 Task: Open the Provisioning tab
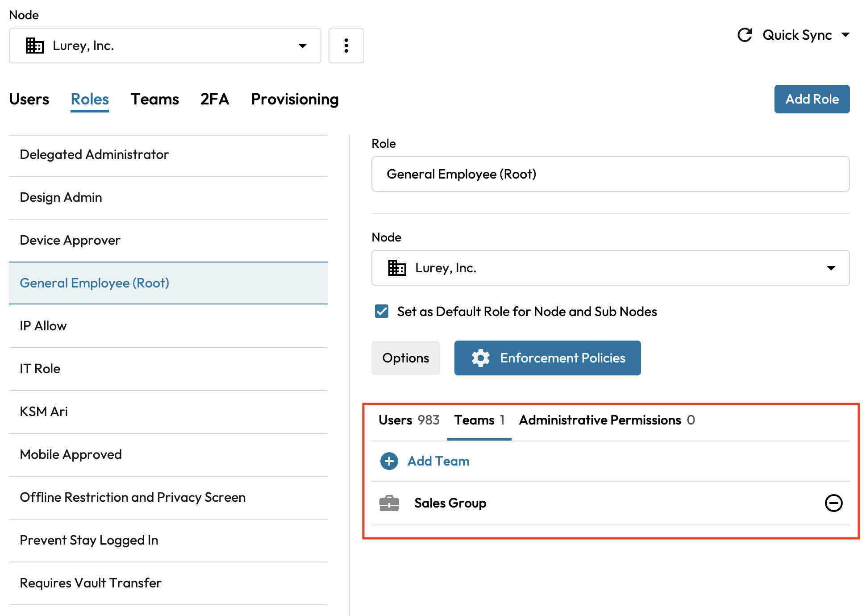(x=295, y=99)
